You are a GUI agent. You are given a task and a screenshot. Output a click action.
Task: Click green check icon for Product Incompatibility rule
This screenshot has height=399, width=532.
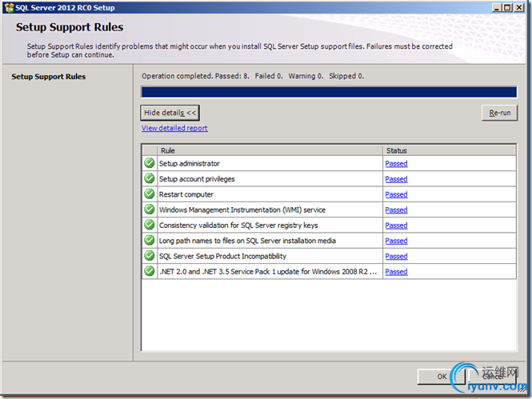[150, 256]
